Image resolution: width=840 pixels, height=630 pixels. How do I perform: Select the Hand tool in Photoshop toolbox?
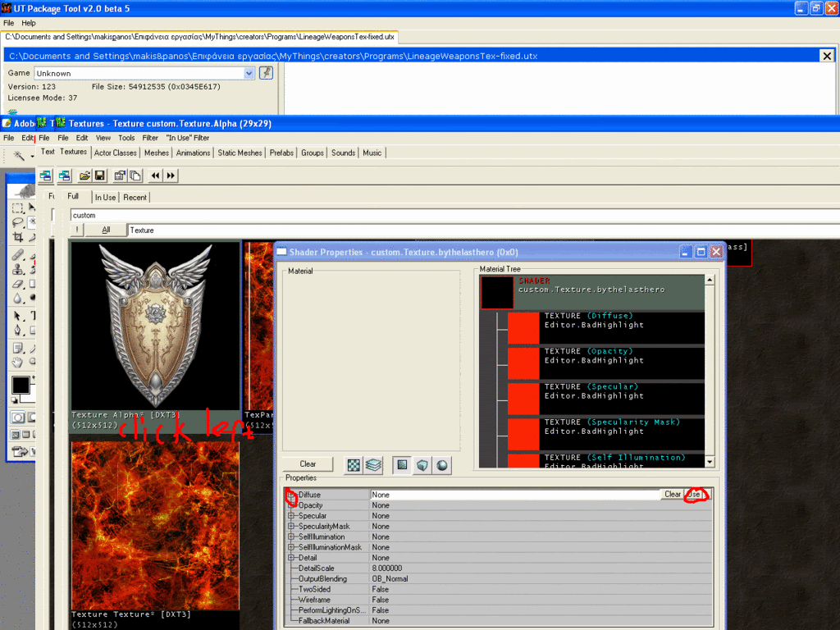17,362
